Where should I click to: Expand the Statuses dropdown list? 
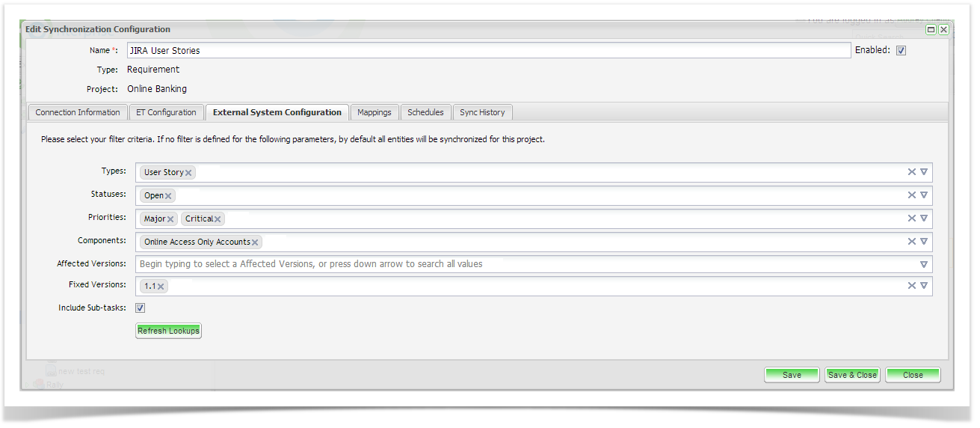(x=924, y=195)
